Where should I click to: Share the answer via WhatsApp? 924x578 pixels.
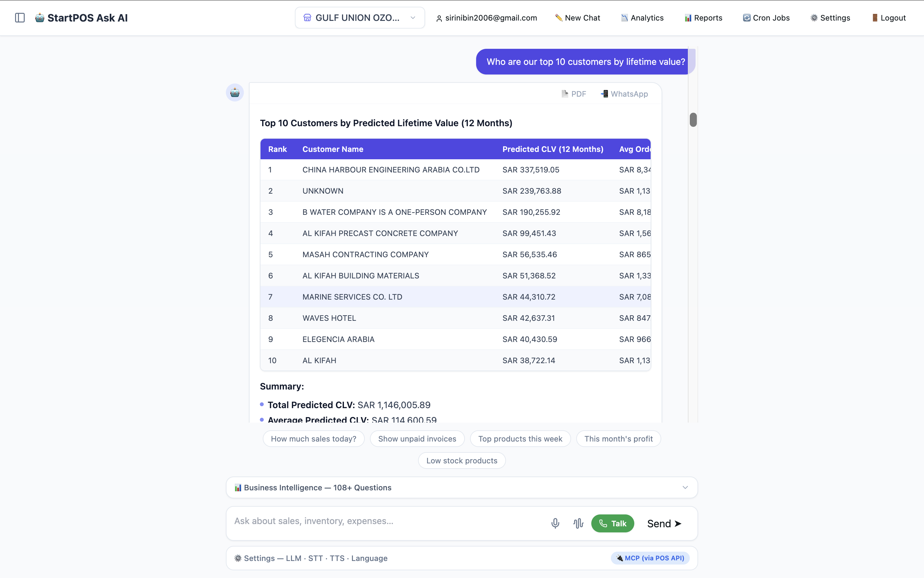[624, 94]
